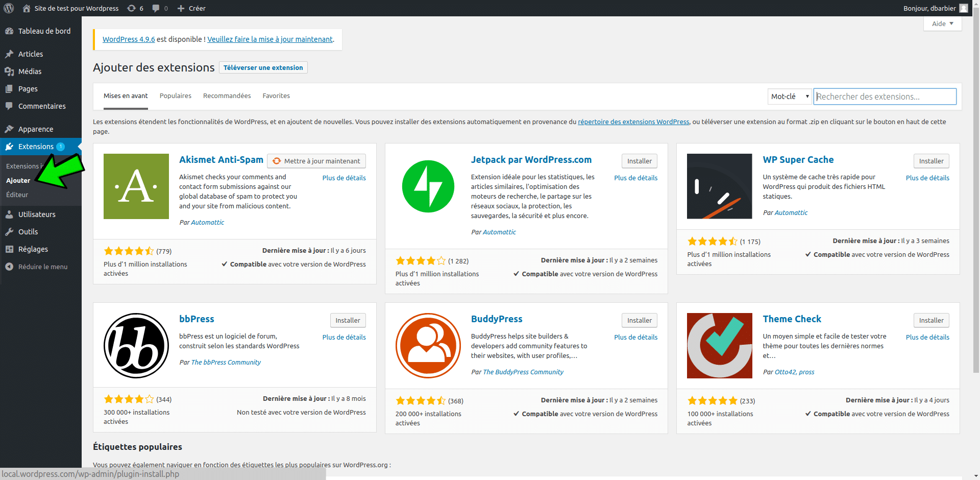Click the Articles pin icon
Viewport: 980px width, 480px height.
click(9, 54)
